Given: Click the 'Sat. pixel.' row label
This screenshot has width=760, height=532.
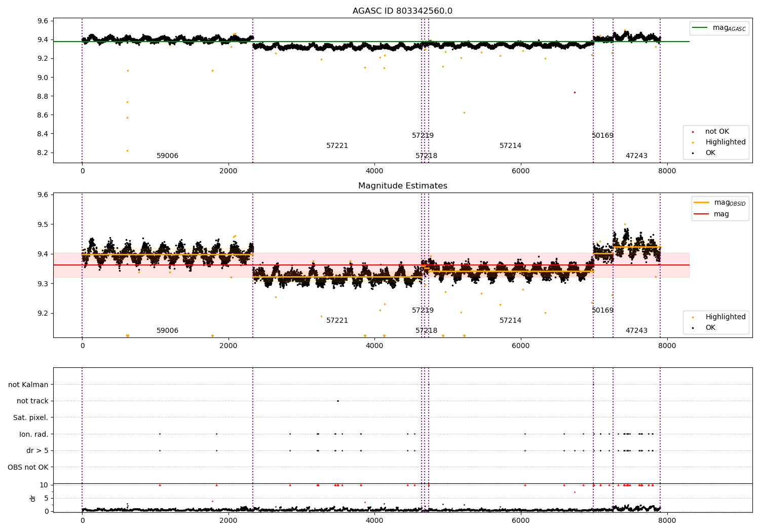Looking at the screenshot, I should pyautogui.click(x=31, y=417).
